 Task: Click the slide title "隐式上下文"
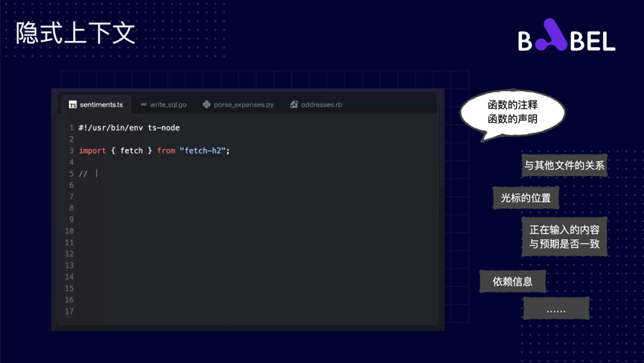pos(76,33)
